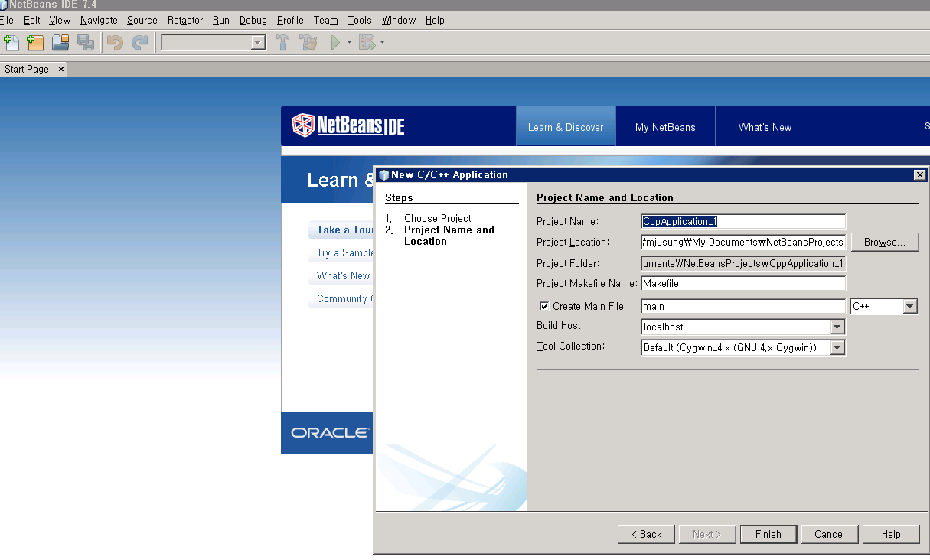The width and height of the screenshot is (930, 560).
Task: Click the Clean and Build icon
Action: click(308, 43)
